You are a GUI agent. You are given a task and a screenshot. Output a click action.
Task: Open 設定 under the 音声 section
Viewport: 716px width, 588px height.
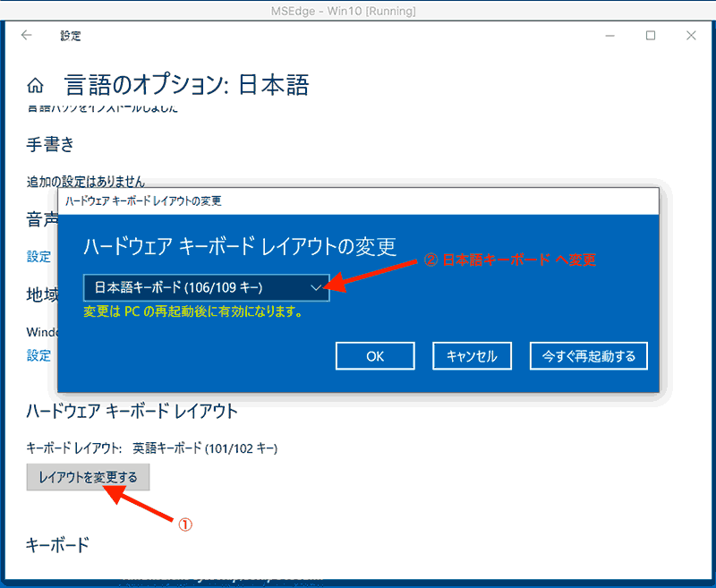pos(38,257)
